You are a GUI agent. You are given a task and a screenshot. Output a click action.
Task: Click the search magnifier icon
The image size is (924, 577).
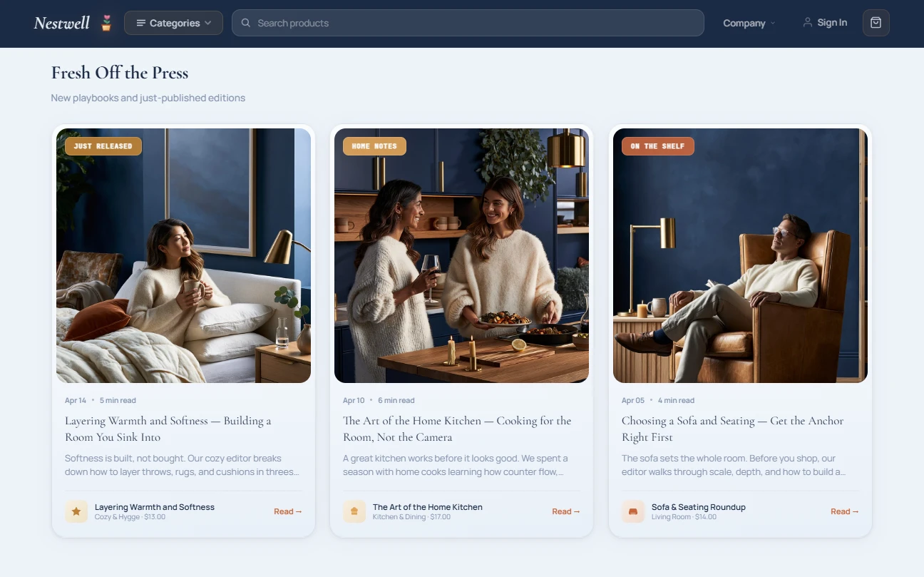pyautogui.click(x=246, y=23)
